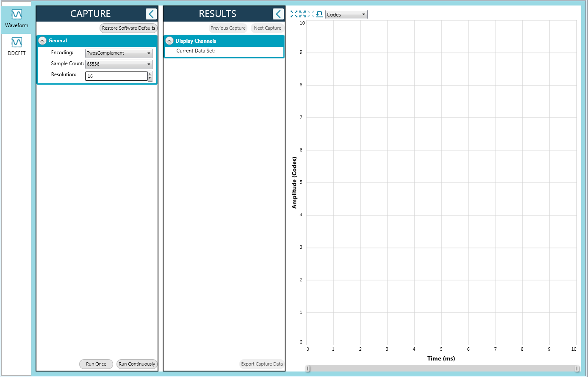The width and height of the screenshot is (588, 377).
Task: Click the left handle of time range slider
Action: tap(308, 369)
